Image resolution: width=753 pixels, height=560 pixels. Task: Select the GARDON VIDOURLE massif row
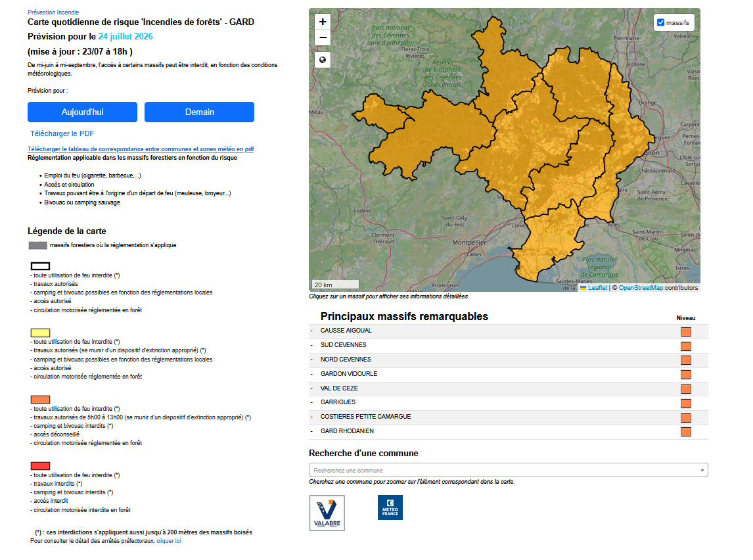[508, 374]
